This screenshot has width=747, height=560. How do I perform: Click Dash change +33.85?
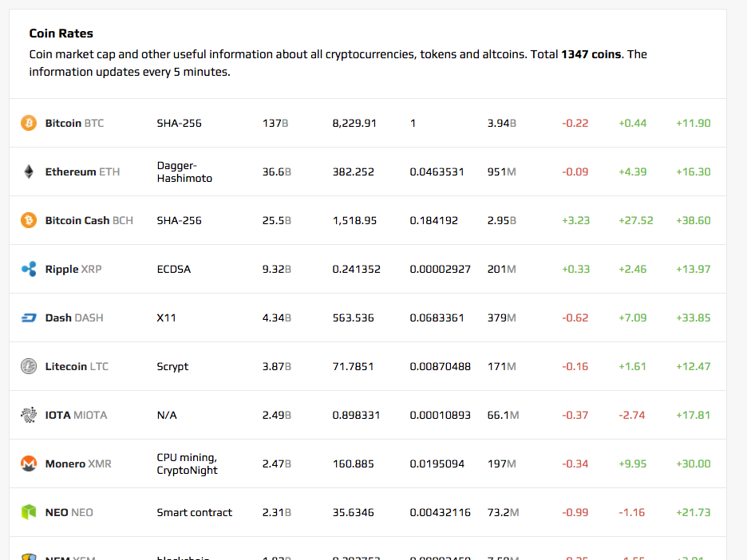pyautogui.click(x=694, y=317)
